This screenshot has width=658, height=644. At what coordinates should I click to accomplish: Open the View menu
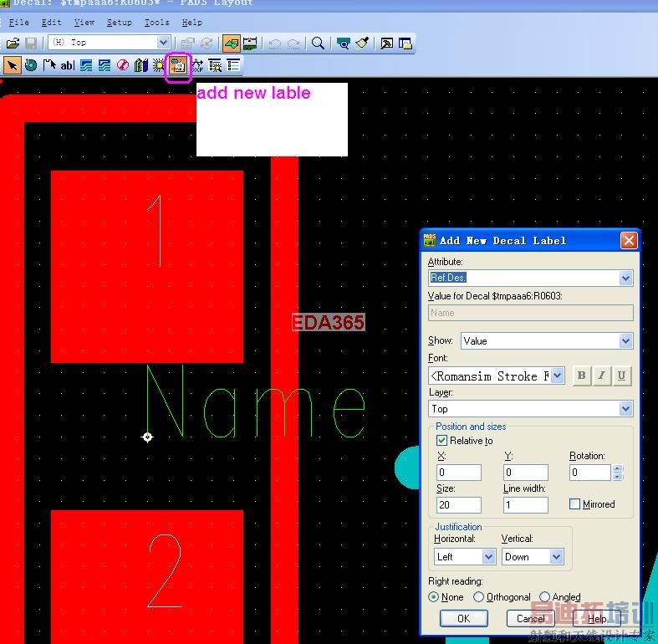point(84,23)
